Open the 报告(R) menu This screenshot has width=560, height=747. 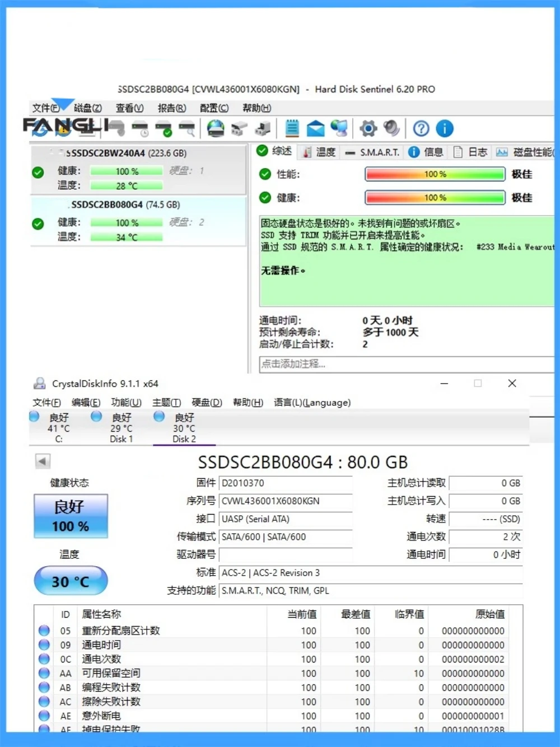pos(172,108)
